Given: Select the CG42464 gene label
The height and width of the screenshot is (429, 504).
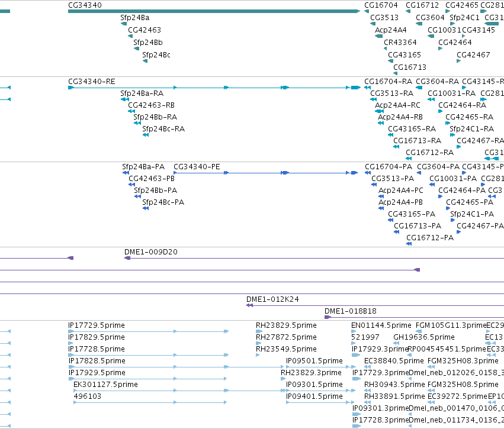Looking at the screenshot, I should [455, 43].
